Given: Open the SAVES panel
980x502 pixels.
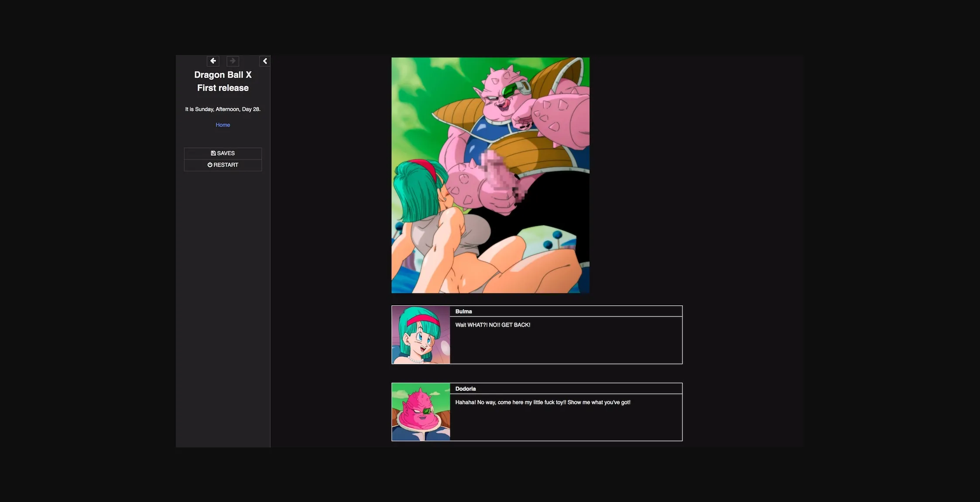Looking at the screenshot, I should (x=223, y=153).
